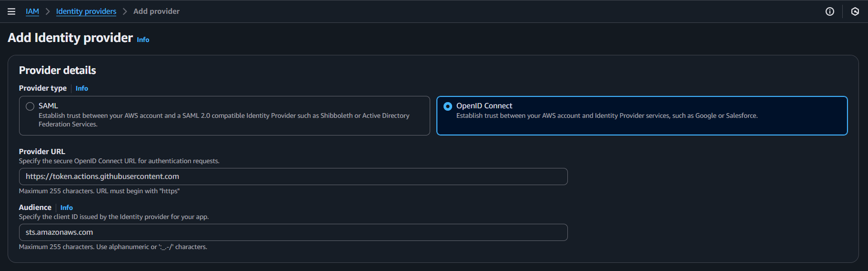Select the SAML radio button

30,106
